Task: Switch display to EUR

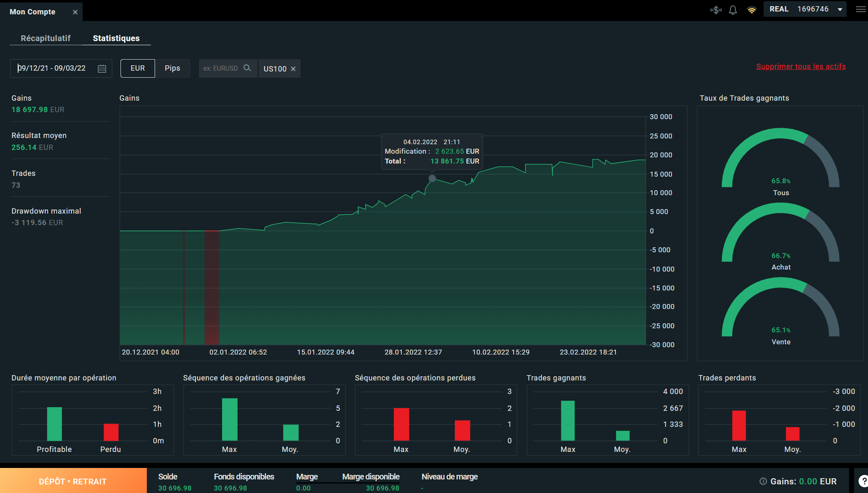Action: pos(138,68)
